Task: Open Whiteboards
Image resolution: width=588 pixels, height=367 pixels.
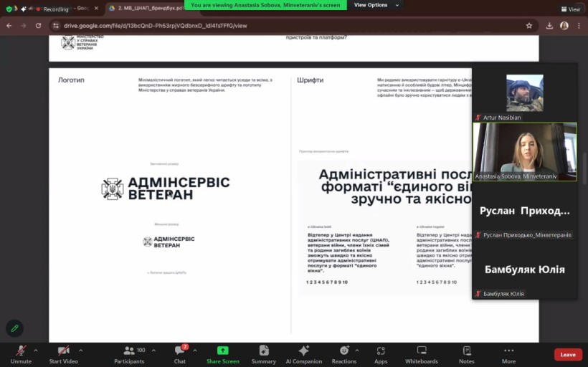Action: point(422,355)
